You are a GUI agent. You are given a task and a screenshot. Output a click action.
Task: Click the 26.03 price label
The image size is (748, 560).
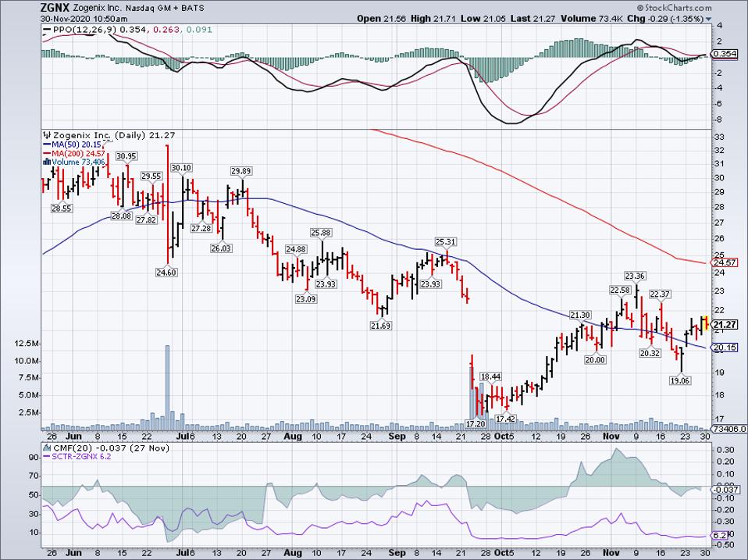221,248
